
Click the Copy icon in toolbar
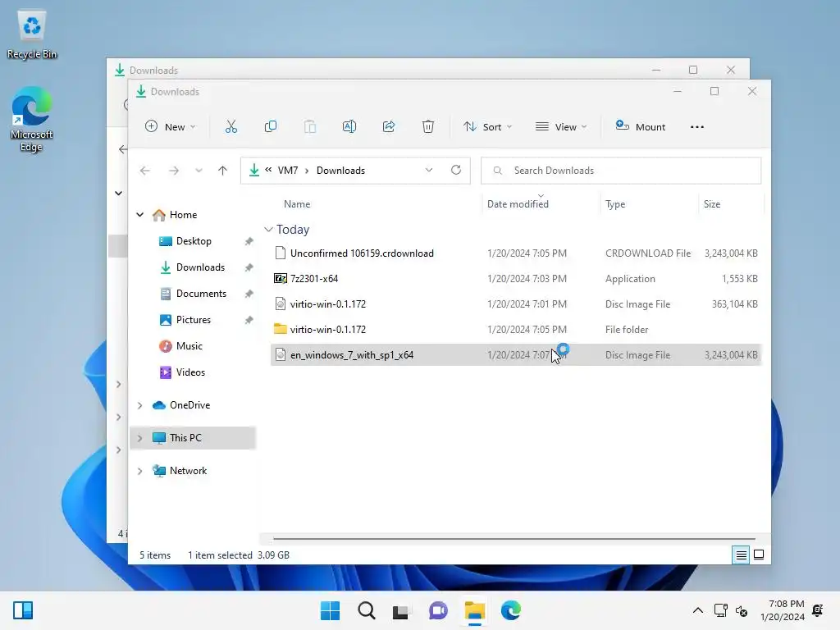(271, 127)
